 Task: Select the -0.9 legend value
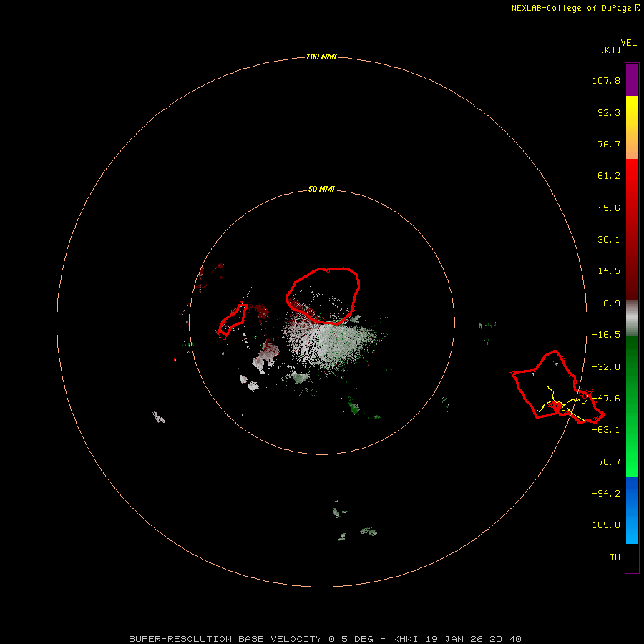pyautogui.click(x=609, y=303)
